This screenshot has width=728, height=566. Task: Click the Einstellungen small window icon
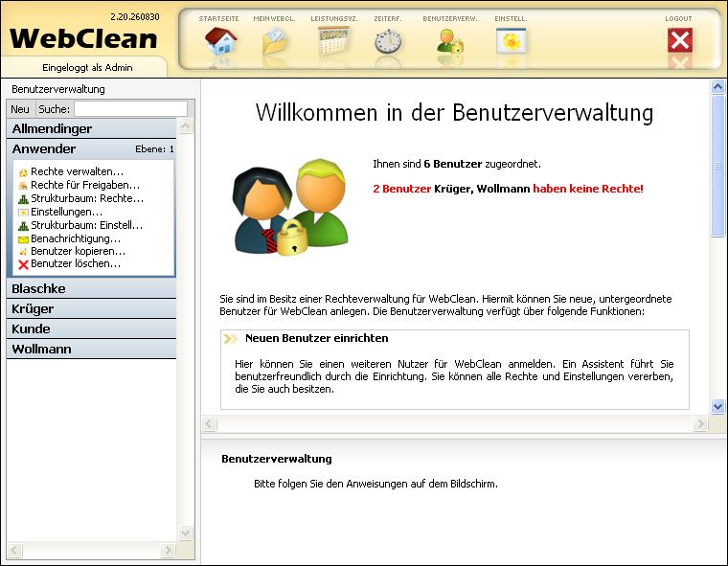click(x=23, y=213)
